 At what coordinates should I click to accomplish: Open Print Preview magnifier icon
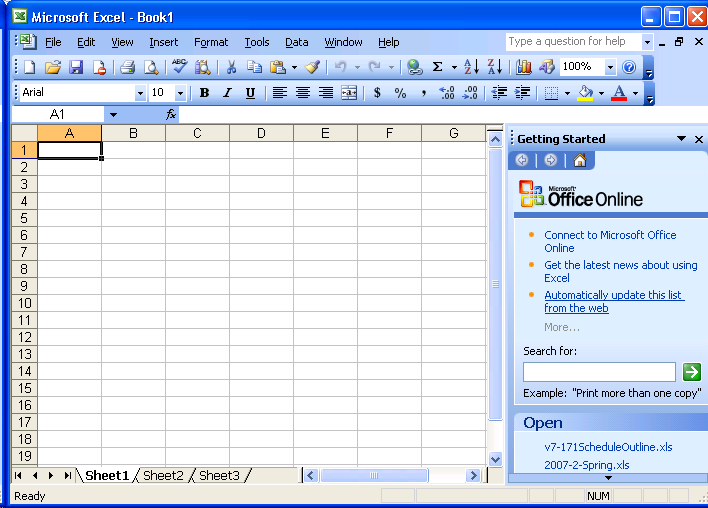tap(150, 67)
